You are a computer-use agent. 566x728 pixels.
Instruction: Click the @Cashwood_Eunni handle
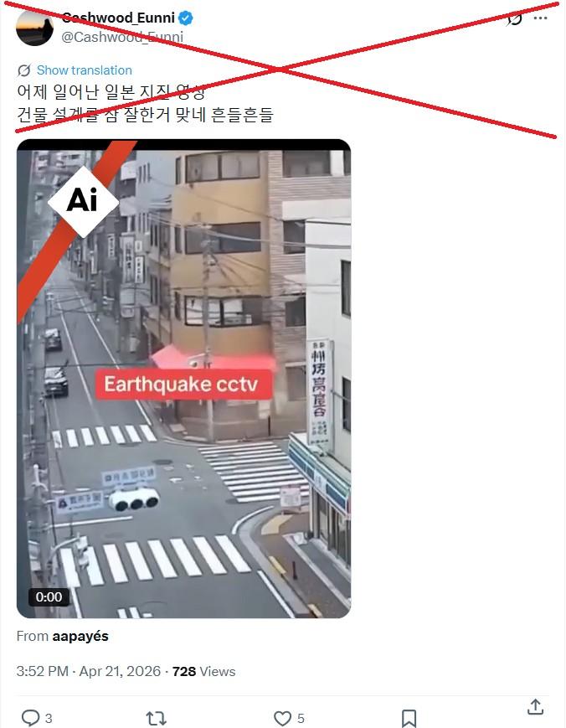click(122, 37)
